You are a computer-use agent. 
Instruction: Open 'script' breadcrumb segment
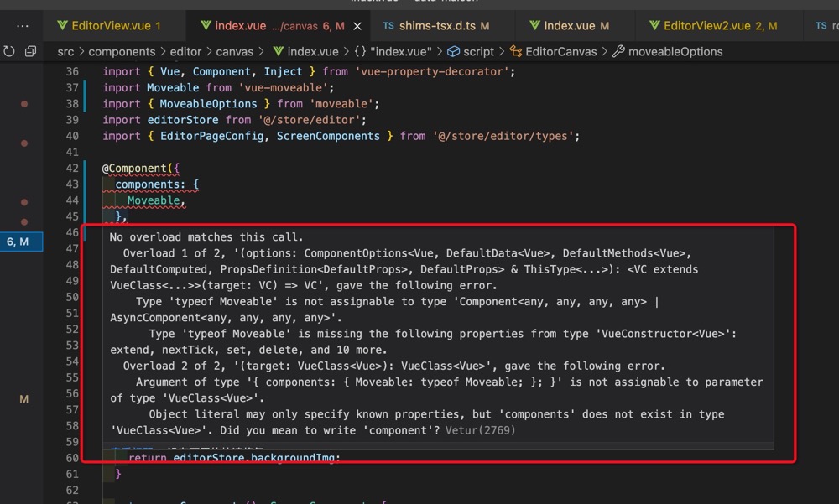coord(478,52)
